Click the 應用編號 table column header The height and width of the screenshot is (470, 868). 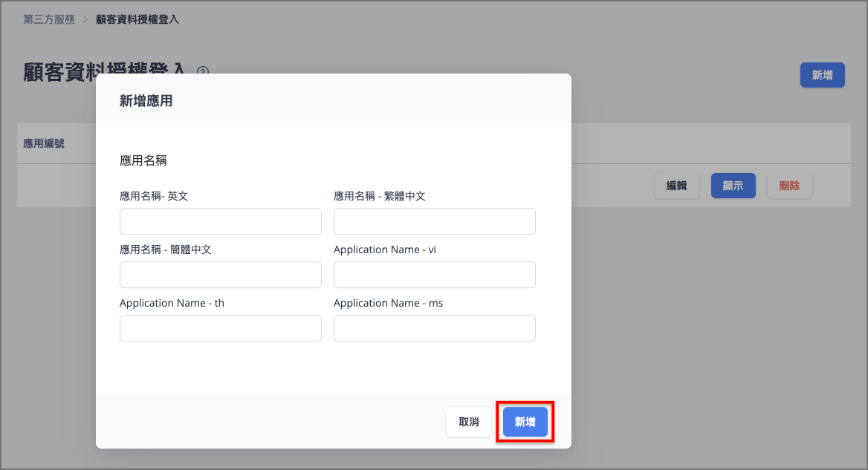[44, 144]
